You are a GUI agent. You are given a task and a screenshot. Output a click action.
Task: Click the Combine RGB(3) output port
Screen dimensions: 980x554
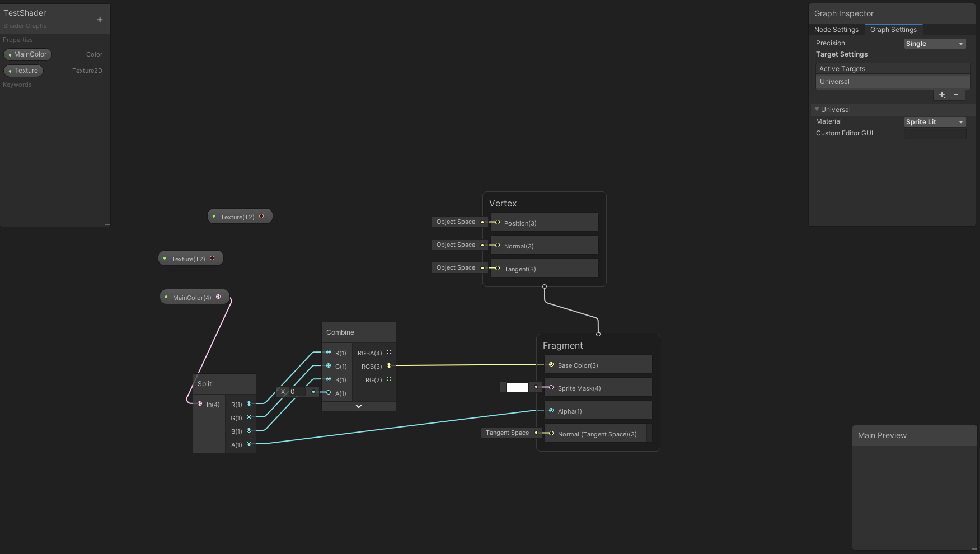(x=389, y=366)
